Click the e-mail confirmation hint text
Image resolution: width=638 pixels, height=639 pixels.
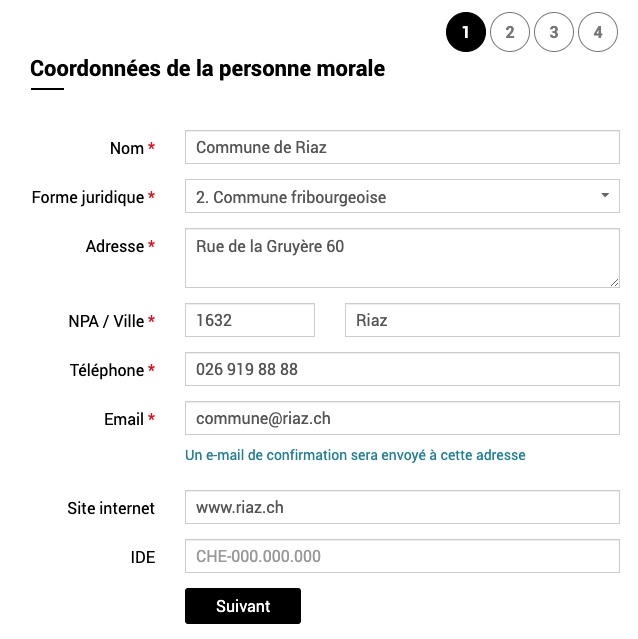coord(355,455)
